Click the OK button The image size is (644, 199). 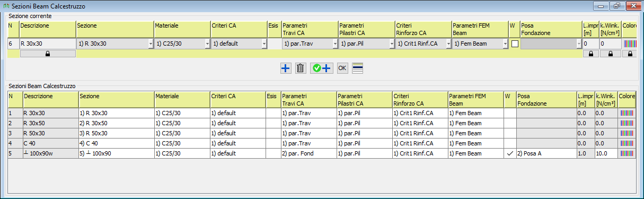[342, 68]
